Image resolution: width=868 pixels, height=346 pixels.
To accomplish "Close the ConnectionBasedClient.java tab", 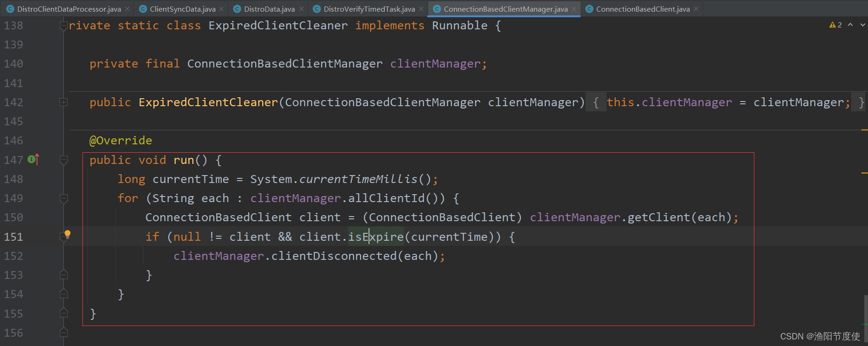I will (x=696, y=9).
